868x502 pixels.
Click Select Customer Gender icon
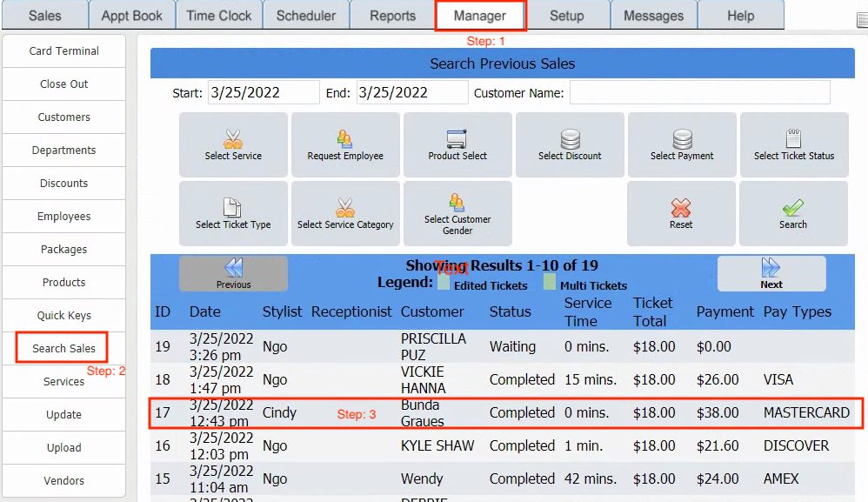pyautogui.click(x=457, y=204)
